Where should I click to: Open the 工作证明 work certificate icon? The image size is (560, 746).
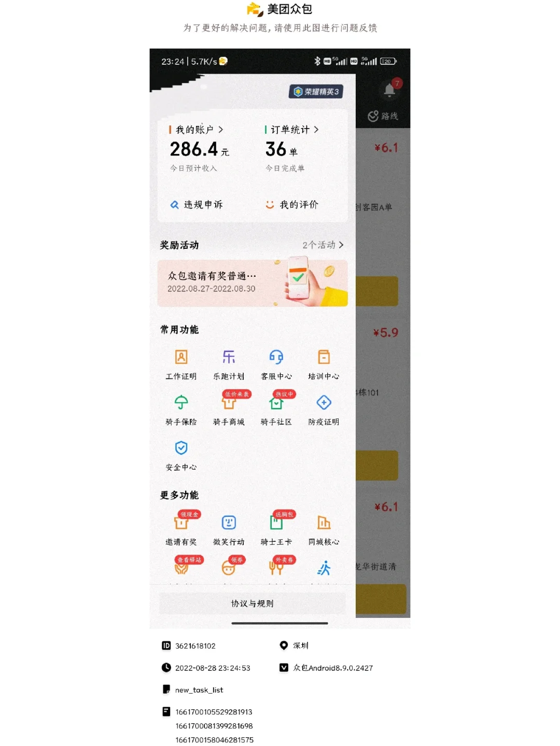[x=181, y=357]
